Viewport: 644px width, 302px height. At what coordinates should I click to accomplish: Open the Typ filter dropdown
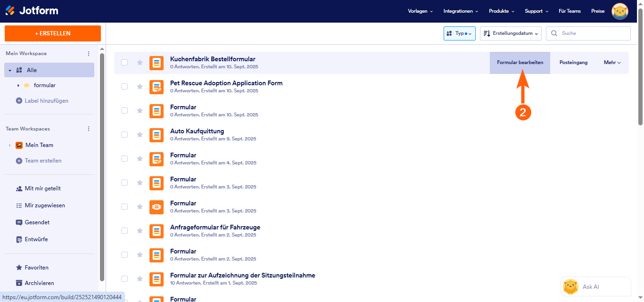[460, 33]
